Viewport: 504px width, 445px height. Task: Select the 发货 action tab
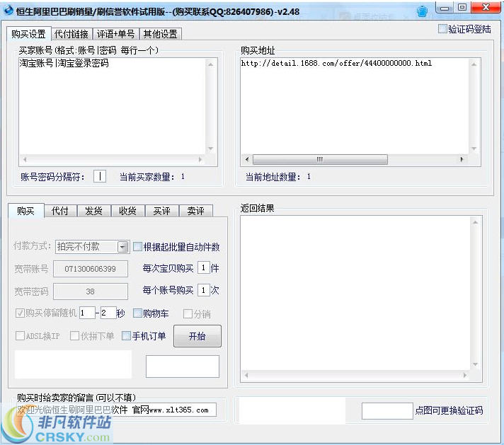pos(94,211)
